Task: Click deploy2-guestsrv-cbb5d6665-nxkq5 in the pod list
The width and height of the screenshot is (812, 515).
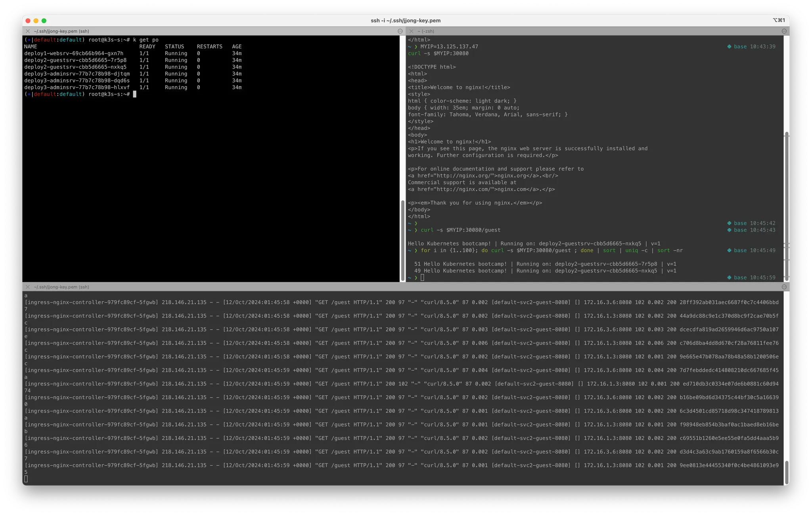Action: 75,67
